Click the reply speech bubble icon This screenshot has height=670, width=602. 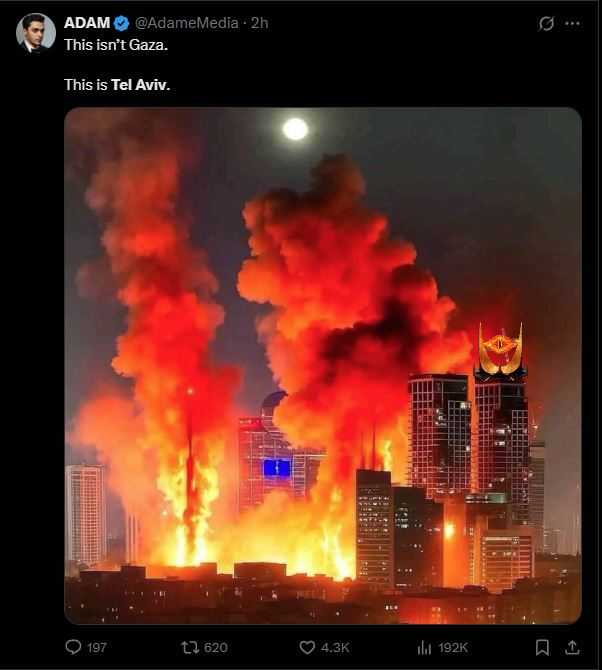(73, 647)
